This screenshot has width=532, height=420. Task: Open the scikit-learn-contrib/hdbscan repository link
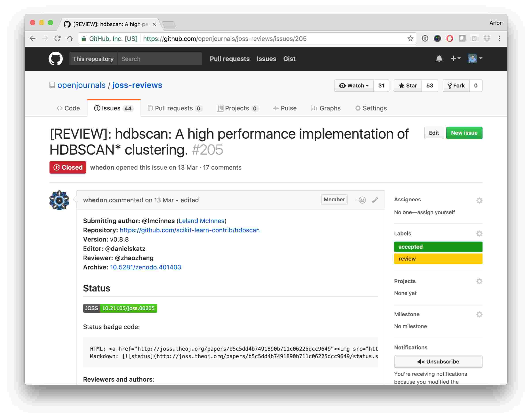click(x=190, y=230)
